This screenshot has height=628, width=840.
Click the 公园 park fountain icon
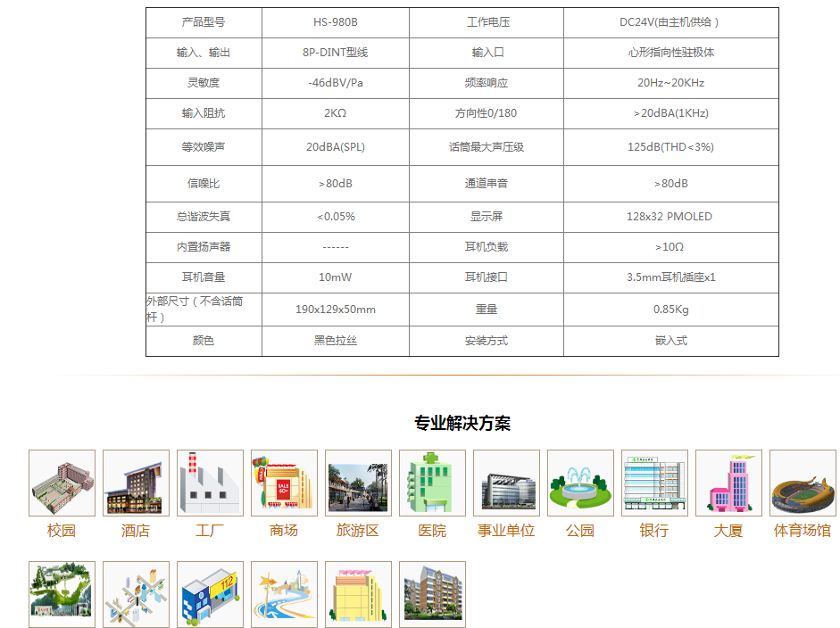[x=580, y=483]
